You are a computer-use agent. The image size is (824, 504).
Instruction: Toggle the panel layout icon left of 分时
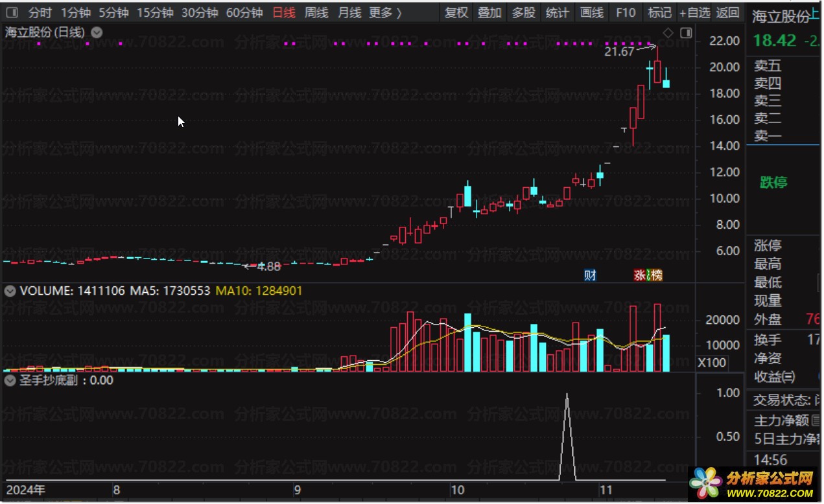pos(13,12)
